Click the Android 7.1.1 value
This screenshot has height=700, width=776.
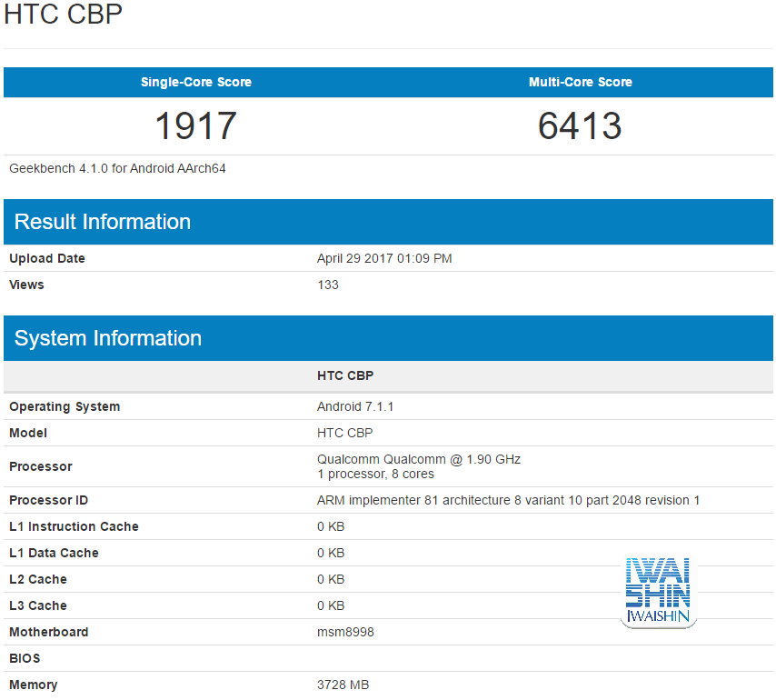355,406
